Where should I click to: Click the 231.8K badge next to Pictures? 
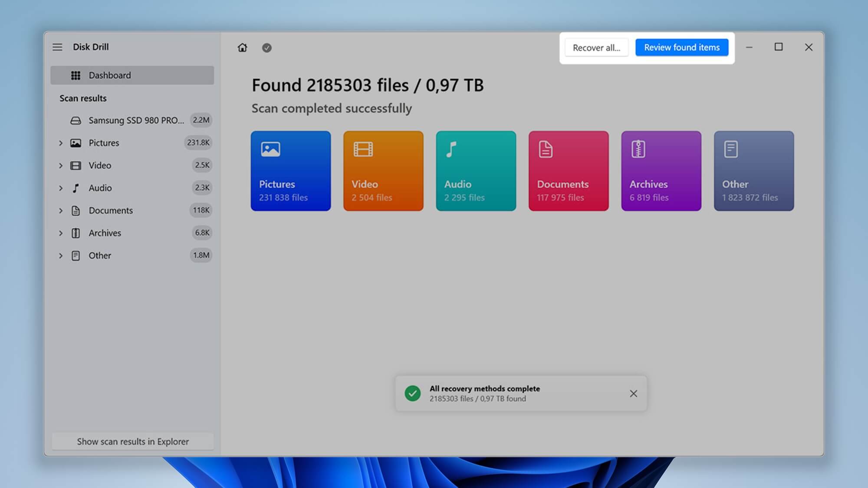(x=198, y=142)
